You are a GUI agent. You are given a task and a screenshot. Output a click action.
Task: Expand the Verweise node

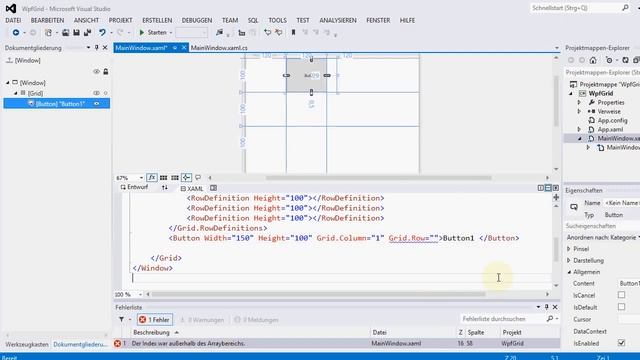point(579,111)
